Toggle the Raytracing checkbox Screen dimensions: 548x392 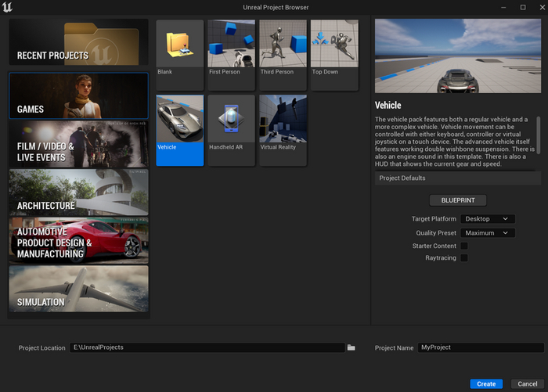click(464, 257)
